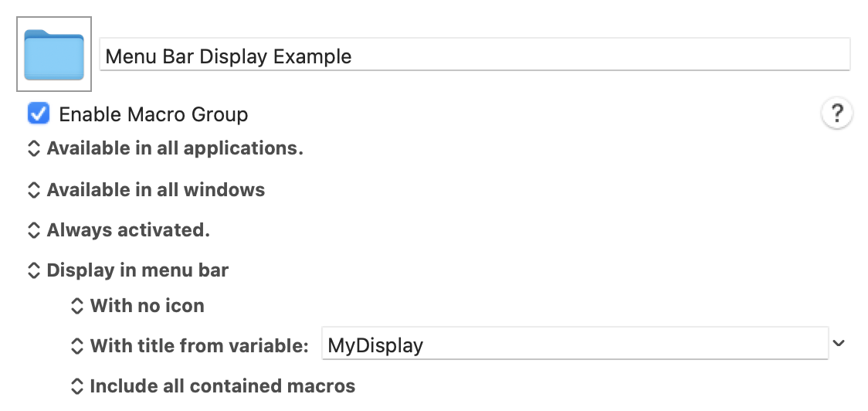Click the Menu Bar Display Example name field
868x411 pixels.
pos(475,54)
